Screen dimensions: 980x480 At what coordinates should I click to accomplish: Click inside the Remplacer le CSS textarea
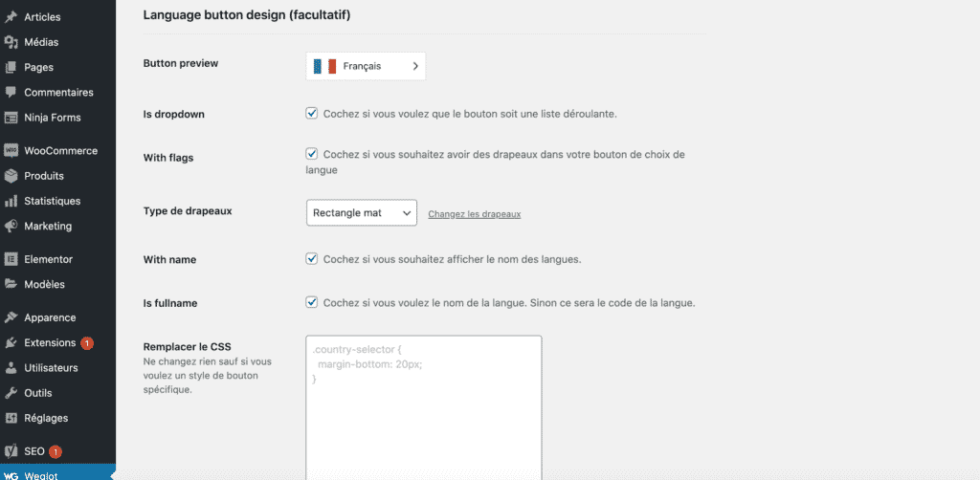424,407
